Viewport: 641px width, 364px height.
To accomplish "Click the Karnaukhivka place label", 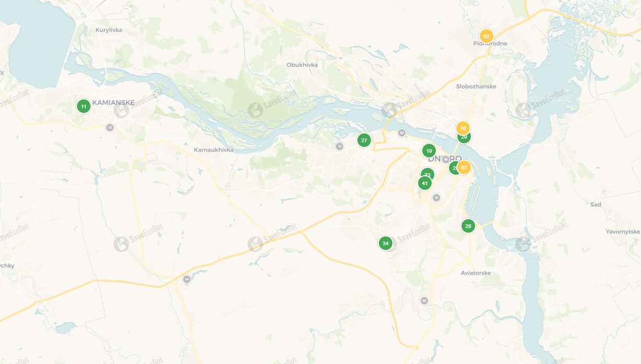I will click(x=213, y=150).
